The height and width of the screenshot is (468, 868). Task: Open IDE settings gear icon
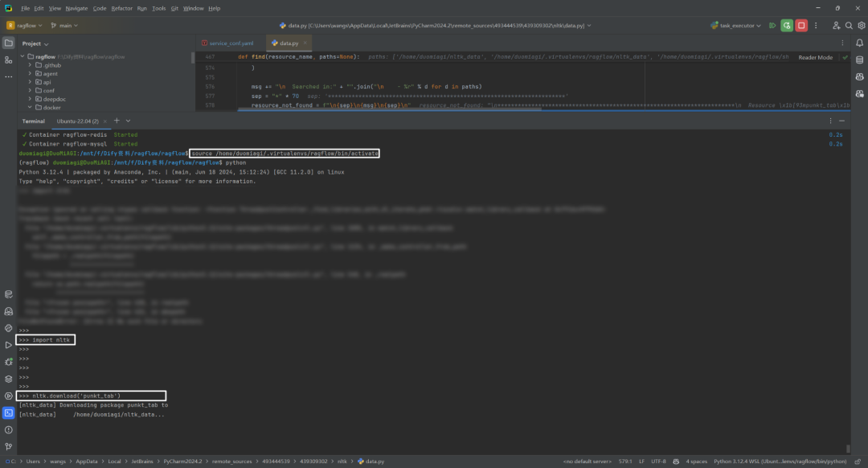tap(862, 26)
